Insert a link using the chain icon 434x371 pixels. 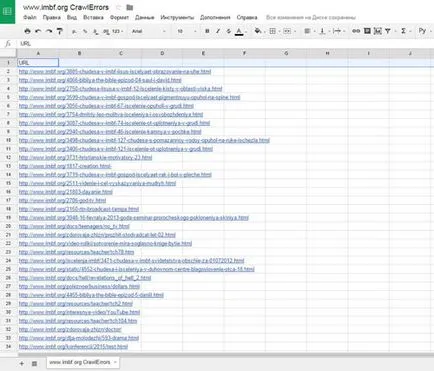click(356, 31)
